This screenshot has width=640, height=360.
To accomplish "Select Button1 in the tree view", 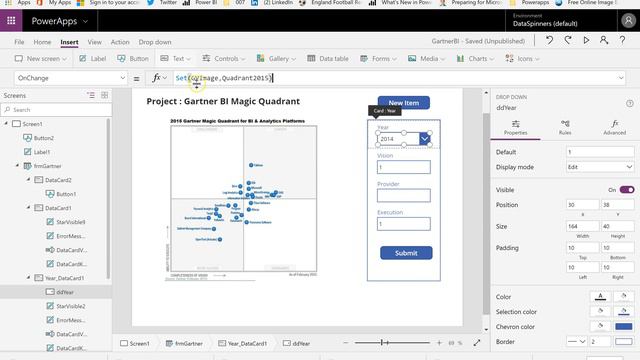I will pyautogui.click(x=61, y=194).
